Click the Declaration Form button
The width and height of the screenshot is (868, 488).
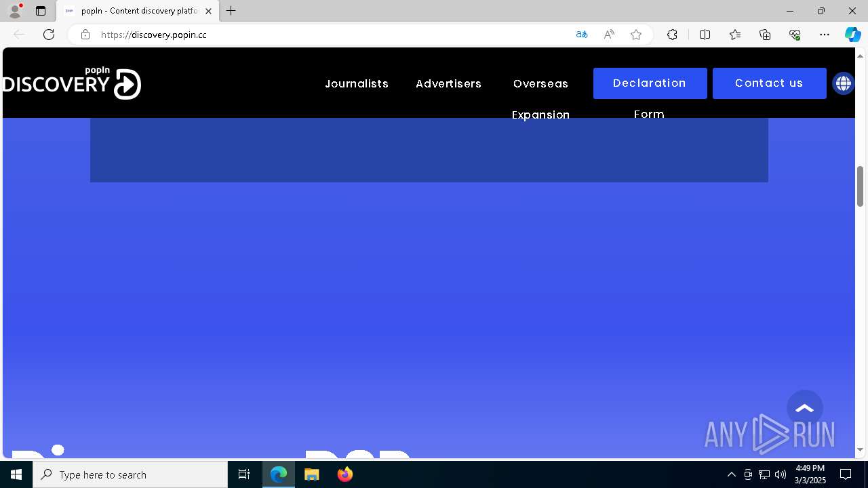[x=650, y=83]
